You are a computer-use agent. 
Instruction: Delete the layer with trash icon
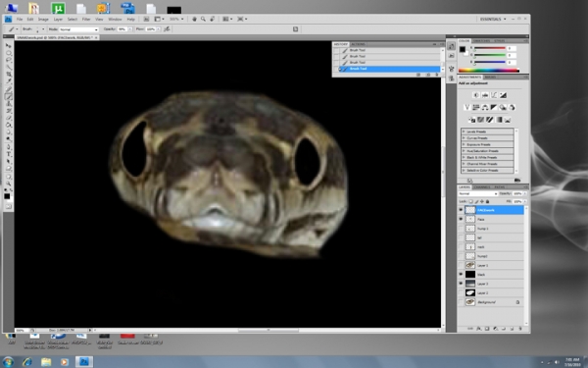point(519,329)
